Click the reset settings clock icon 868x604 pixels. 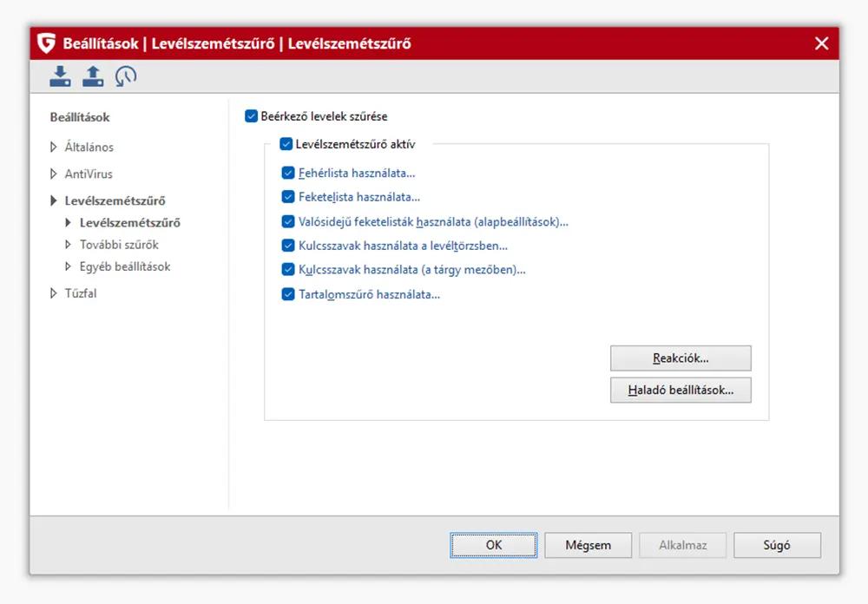126,76
